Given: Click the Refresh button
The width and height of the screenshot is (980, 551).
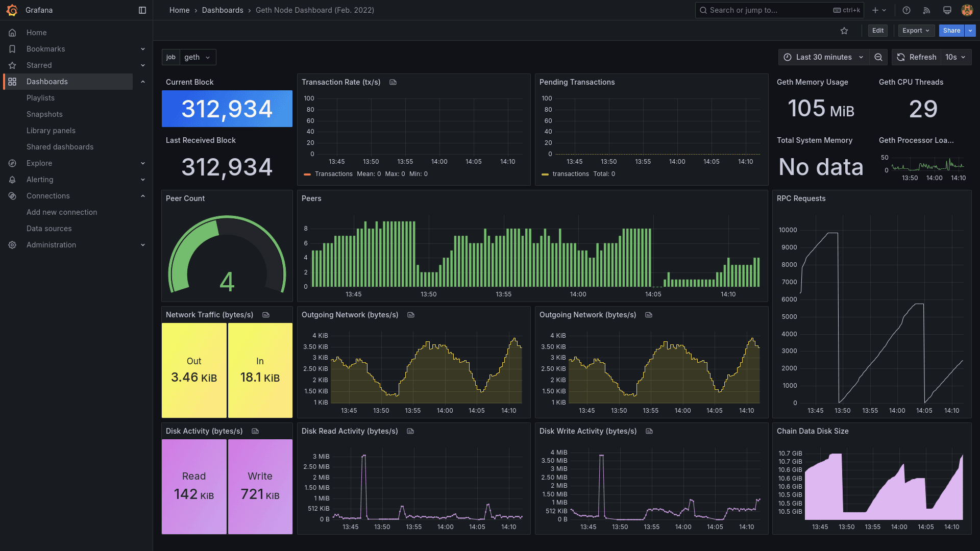Looking at the screenshot, I should point(916,57).
